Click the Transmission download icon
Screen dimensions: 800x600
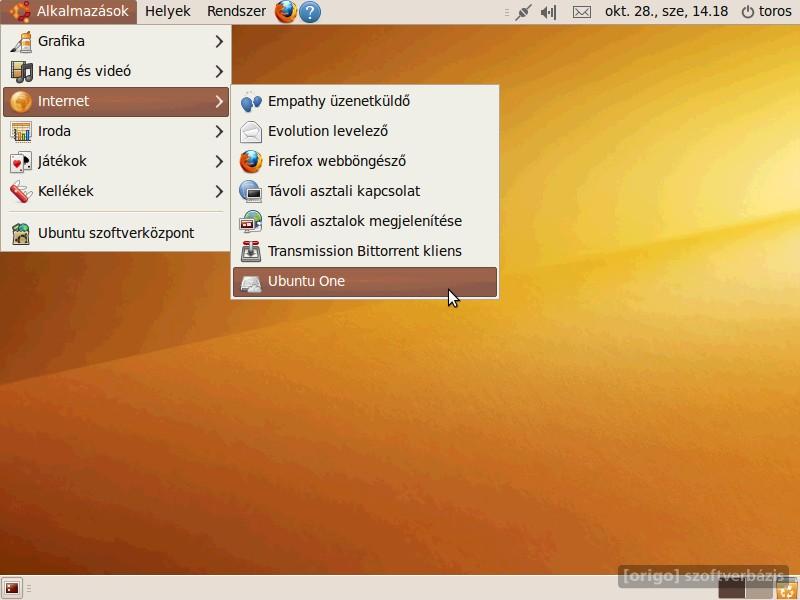[251, 252]
